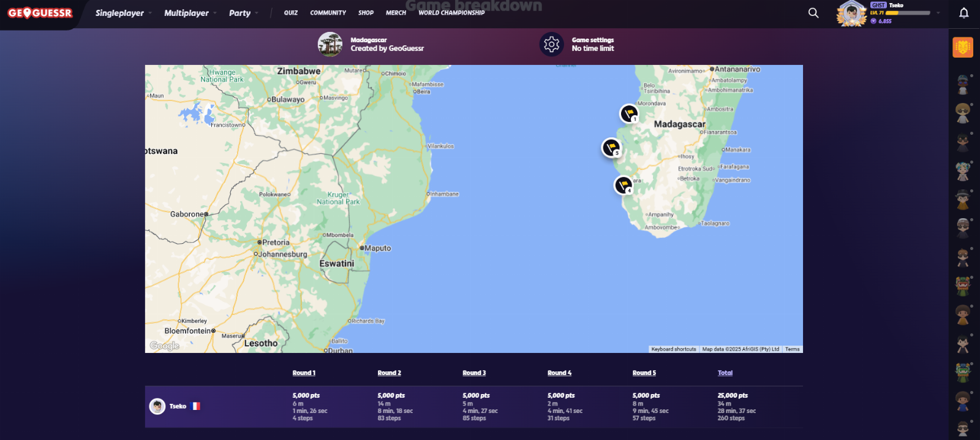Click the LVL 71 progress bar
Screen dimensions: 980x440
tap(908, 13)
